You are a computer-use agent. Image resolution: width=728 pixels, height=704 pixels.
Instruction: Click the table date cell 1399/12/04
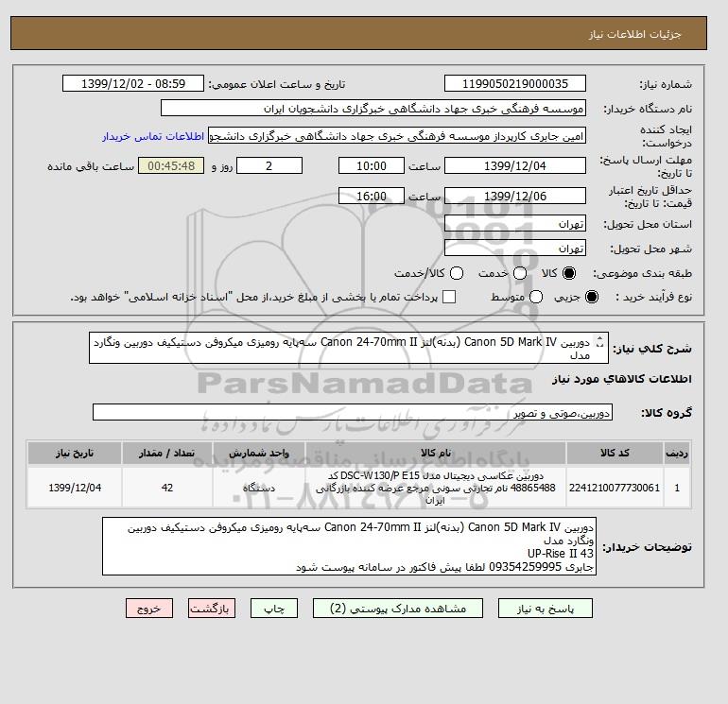(x=75, y=488)
